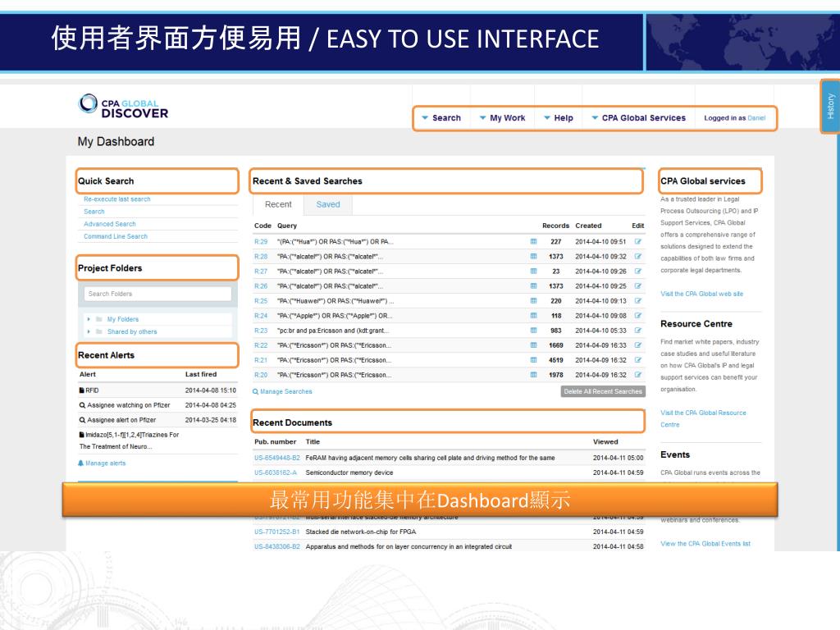Open the My Work dropdown menu

click(502, 118)
